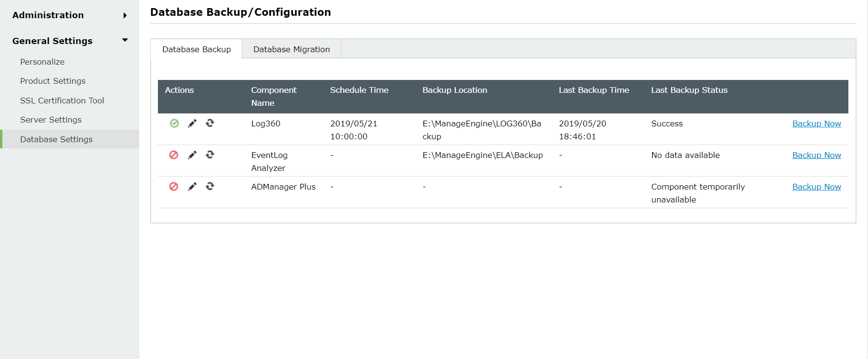Go to SSL Certification Tool
The height and width of the screenshot is (359, 868).
[x=62, y=101]
